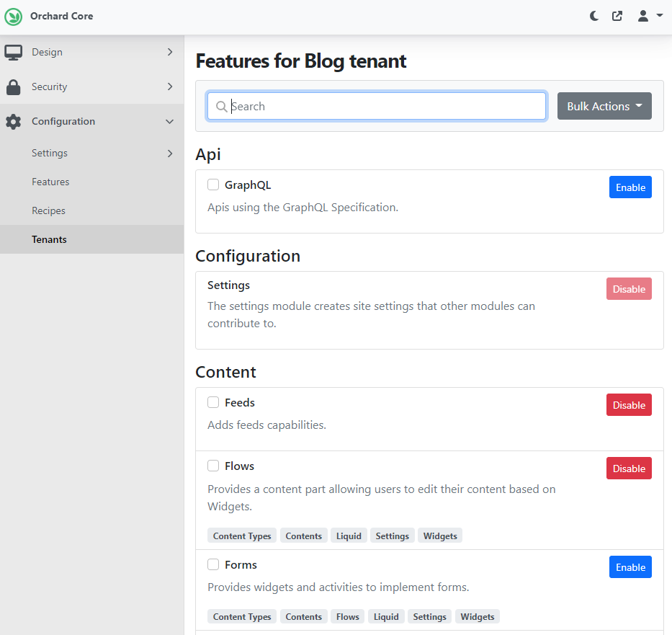Click the Feeds feature label
672x635 pixels.
tap(240, 402)
